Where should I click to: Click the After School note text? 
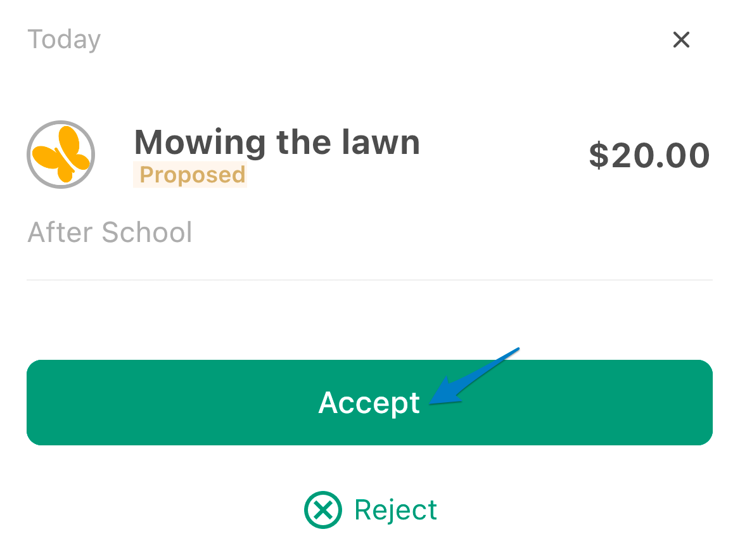point(110,232)
